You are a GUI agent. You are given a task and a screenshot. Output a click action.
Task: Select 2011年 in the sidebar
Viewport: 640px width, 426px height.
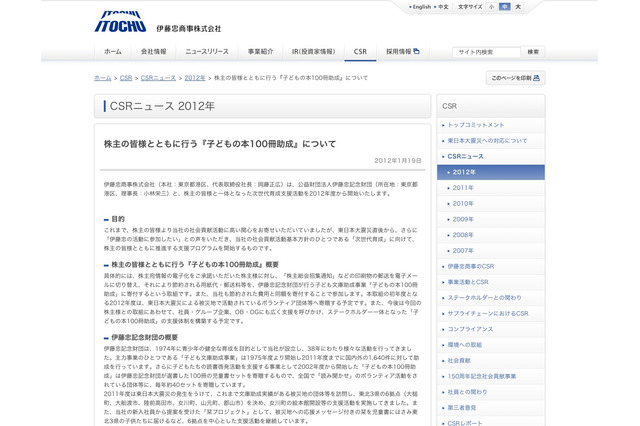pos(491,188)
